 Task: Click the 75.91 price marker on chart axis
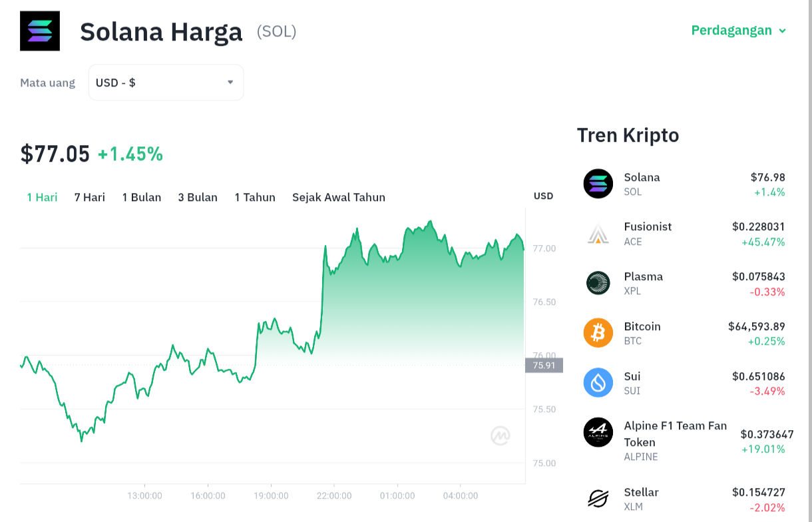[x=544, y=365]
